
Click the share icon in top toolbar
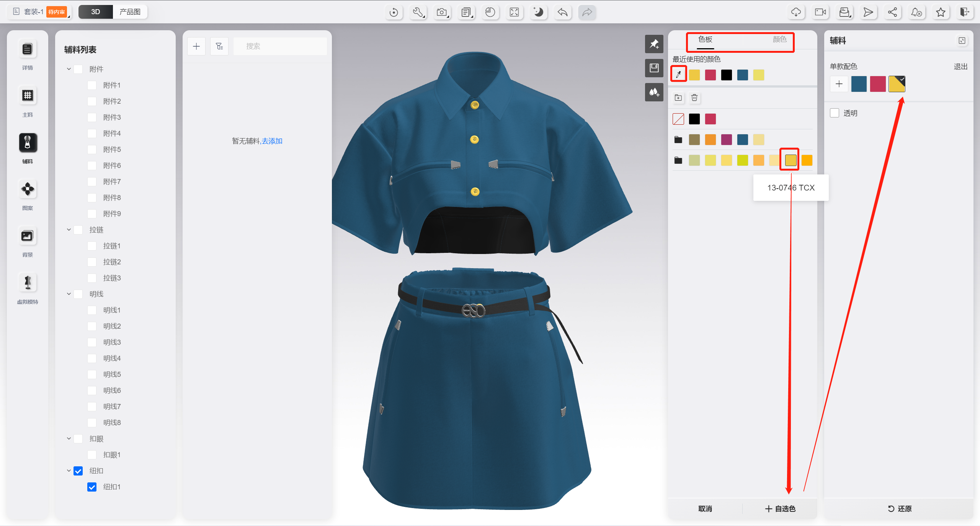click(x=892, y=12)
